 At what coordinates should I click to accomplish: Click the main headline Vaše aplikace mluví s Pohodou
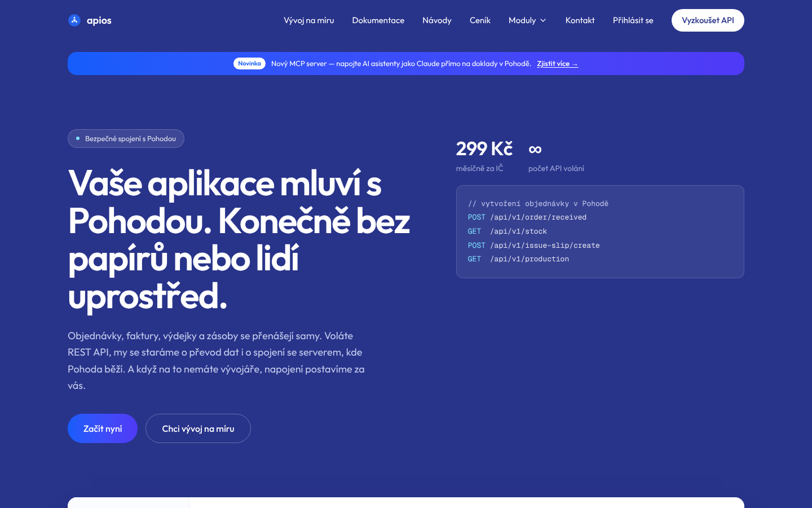click(239, 240)
